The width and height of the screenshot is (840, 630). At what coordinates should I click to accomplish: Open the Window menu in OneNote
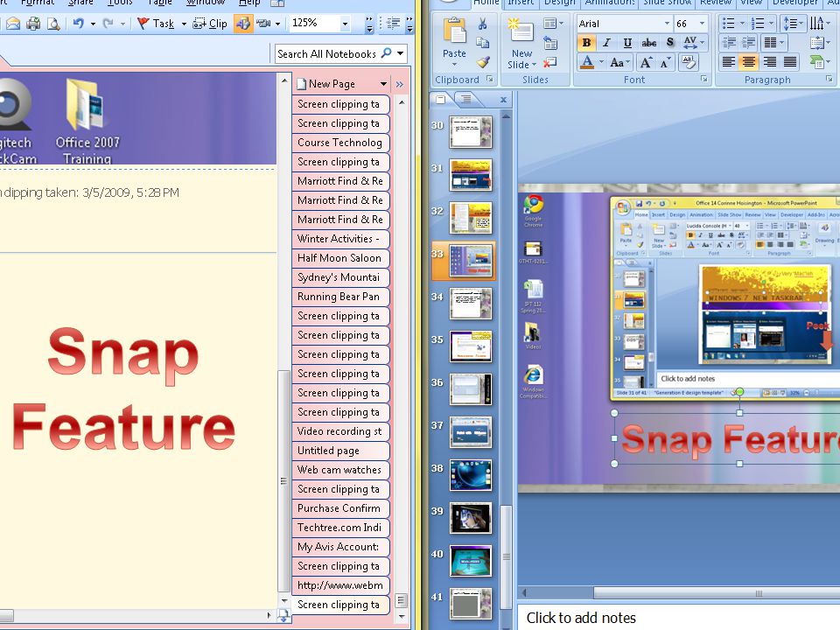click(x=206, y=3)
